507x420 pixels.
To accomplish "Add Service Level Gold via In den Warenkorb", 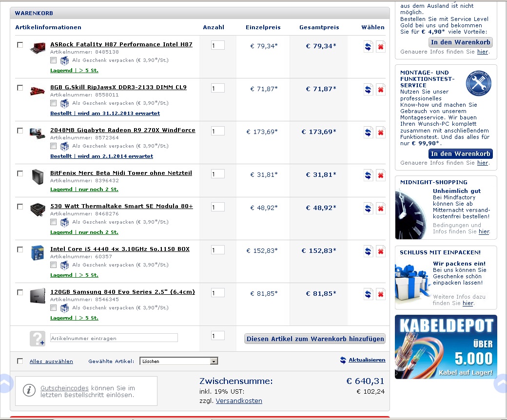I will (461, 42).
